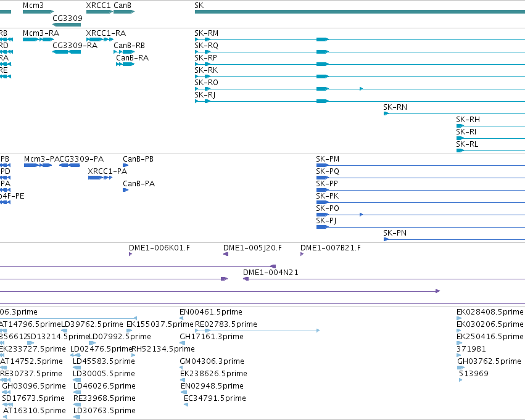Image resolution: width=525 pixels, height=420 pixels.
Task: Click the EN02948.5prime EST label
Action: (x=212, y=387)
